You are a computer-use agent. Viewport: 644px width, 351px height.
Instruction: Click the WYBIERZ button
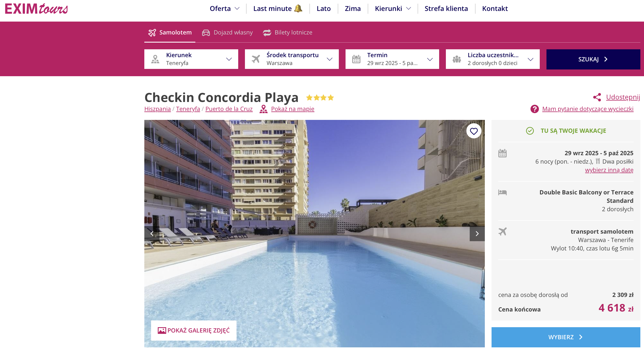click(x=566, y=337)
